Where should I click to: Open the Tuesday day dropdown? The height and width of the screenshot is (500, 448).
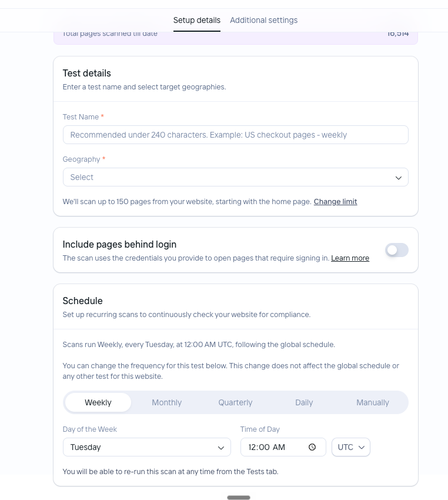click(146, 447)
